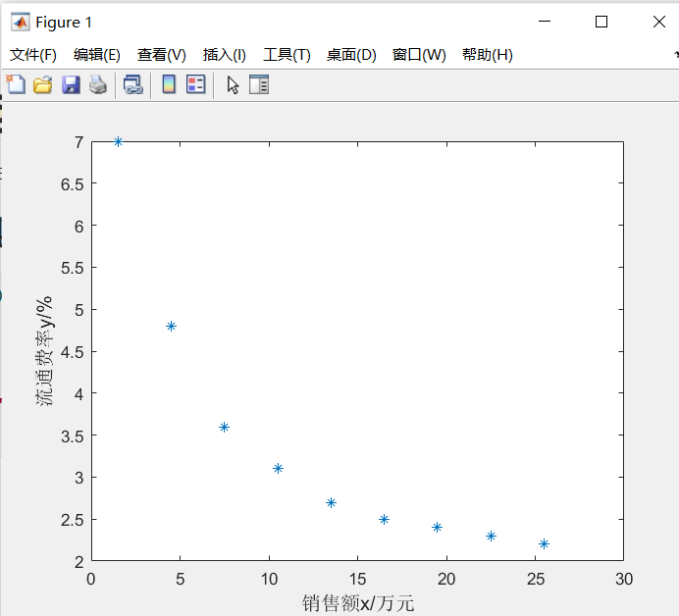Toggle the Insert Legend button

pos(195,85)
